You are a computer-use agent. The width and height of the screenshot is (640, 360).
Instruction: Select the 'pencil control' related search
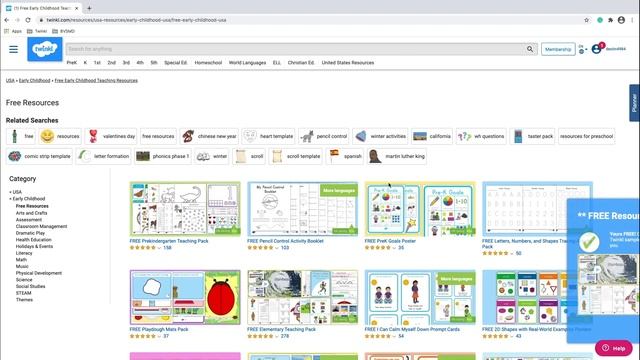(324, 136)
